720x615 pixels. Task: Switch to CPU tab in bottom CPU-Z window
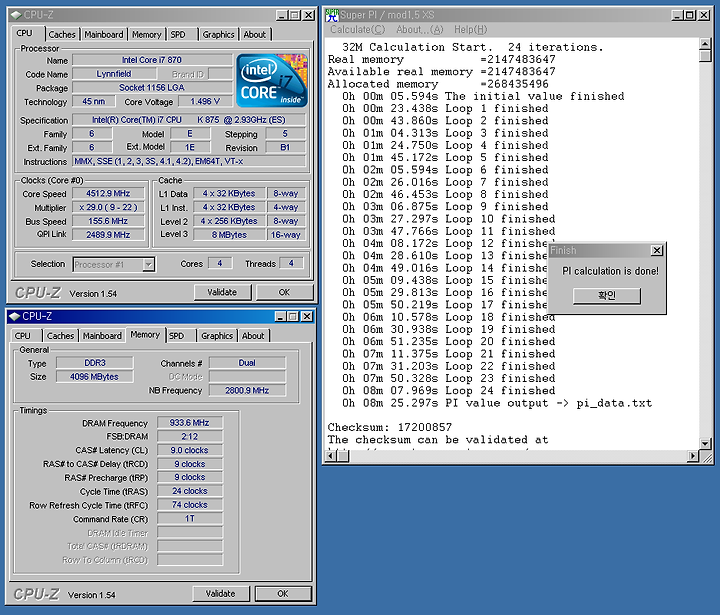pos(22,336)
